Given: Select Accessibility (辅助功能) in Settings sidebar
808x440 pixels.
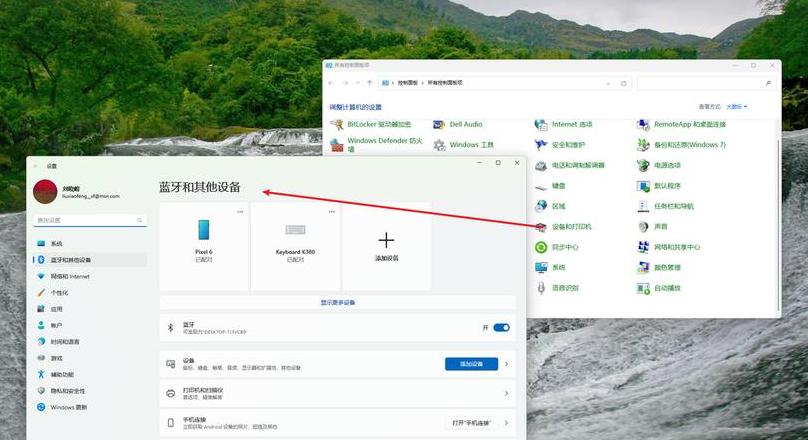Looking at the screenshot, I should click(90, 374).
